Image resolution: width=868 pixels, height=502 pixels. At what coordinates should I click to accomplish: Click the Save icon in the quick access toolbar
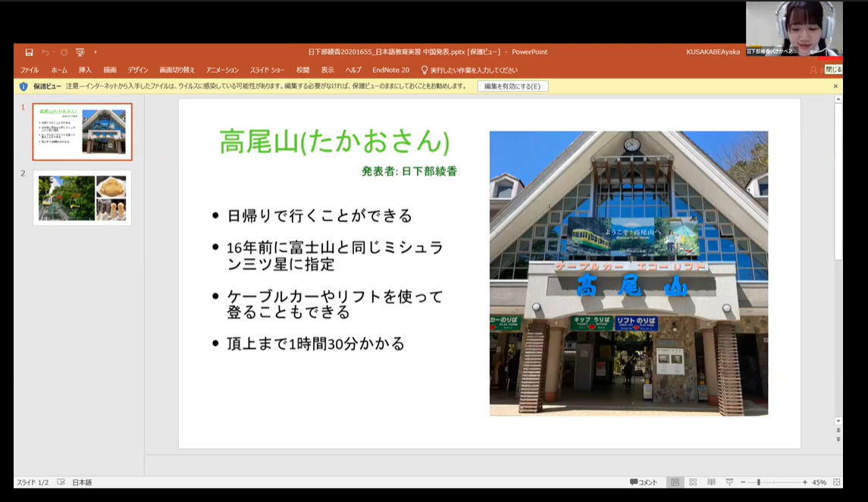point(29,52)
